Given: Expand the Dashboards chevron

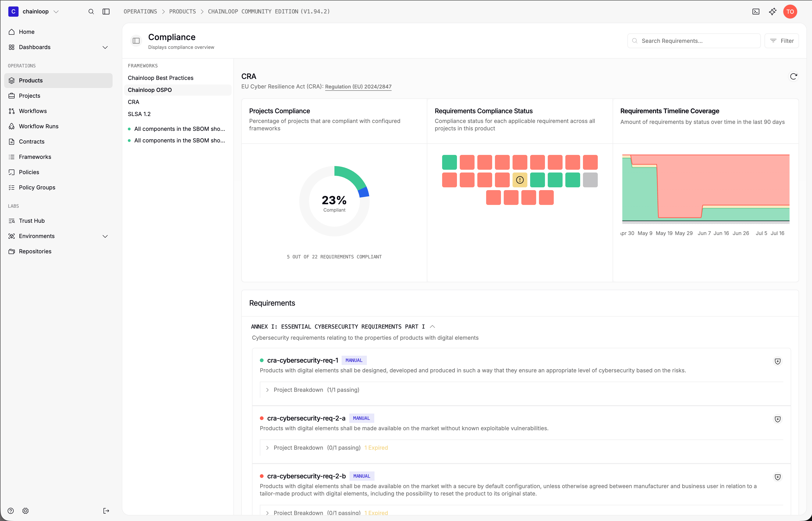Looking at the screenshot, I should pyautogui.click(x=105, y=47).
